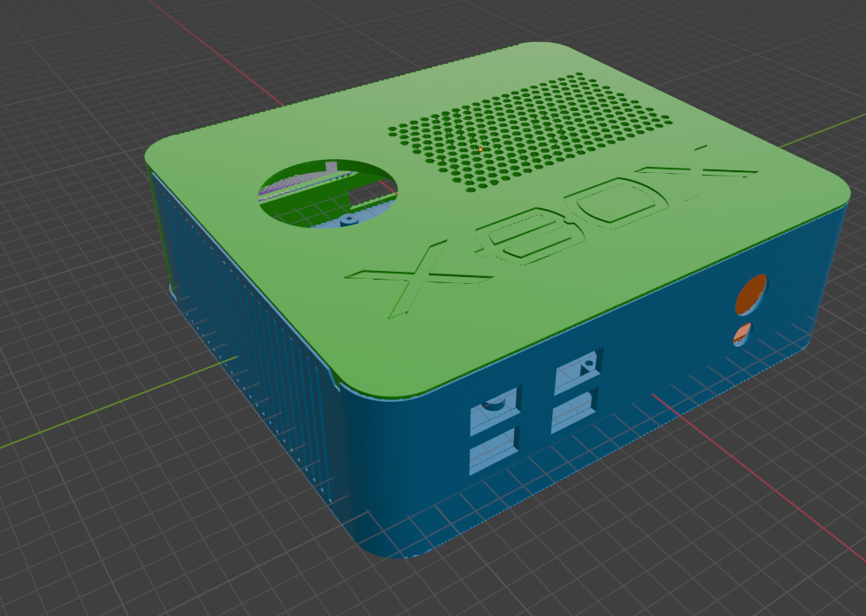Click the small round hole under the large one
This screenshot has height=616, width=866.
pyautogui.click(x=743, y=335)
